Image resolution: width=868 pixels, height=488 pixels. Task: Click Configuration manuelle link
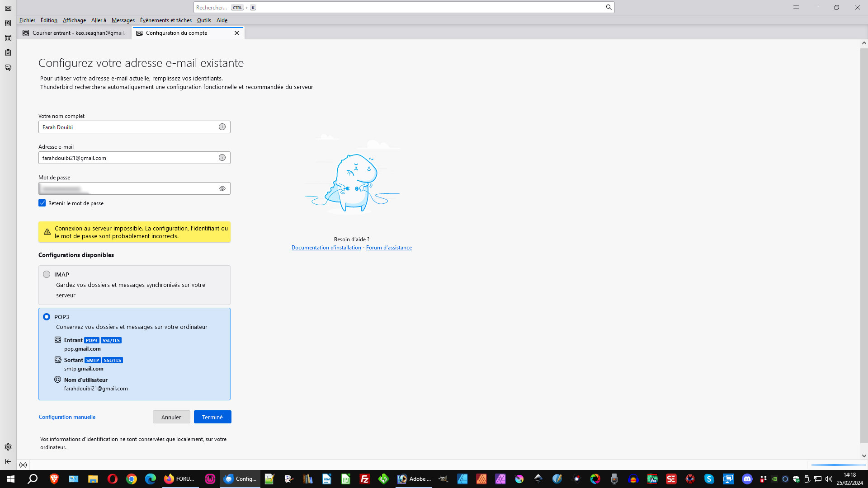[x=67, y=417]
